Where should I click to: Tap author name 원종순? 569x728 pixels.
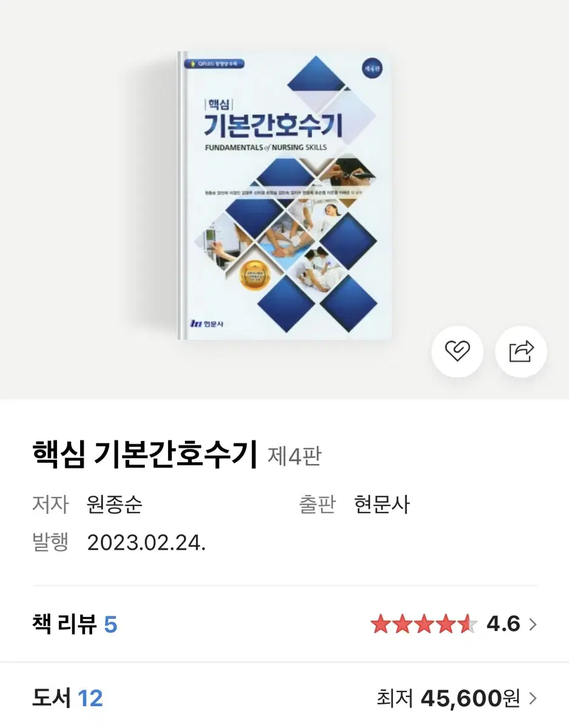115,505
